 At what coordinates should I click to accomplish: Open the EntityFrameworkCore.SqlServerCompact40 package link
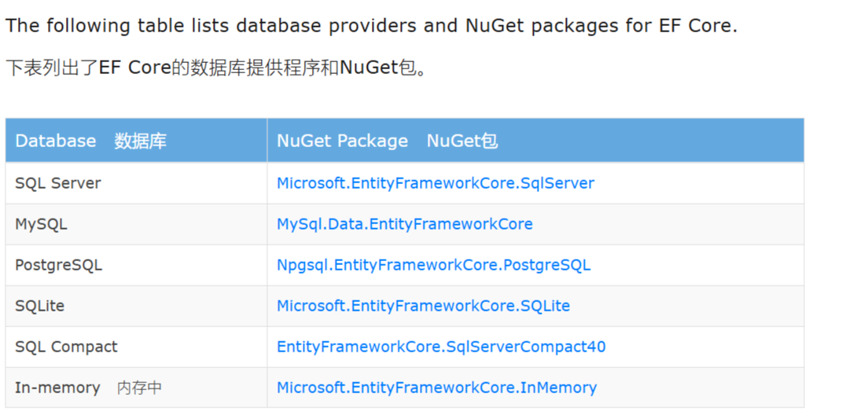coord(441,347)
